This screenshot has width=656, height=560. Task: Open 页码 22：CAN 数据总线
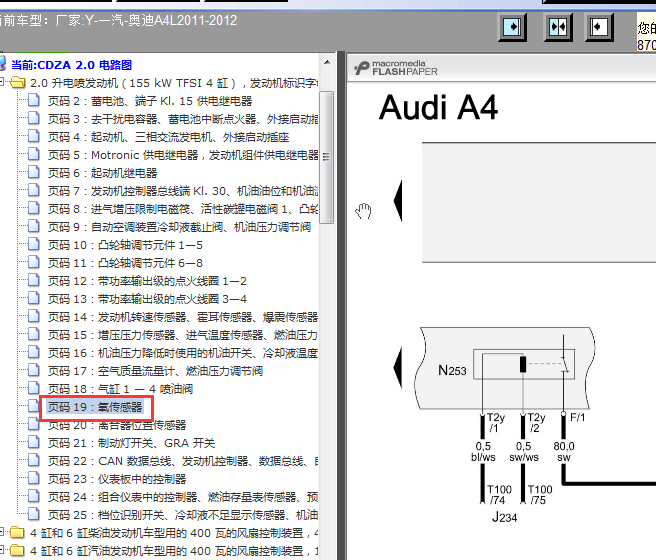(x=182, y=461)
